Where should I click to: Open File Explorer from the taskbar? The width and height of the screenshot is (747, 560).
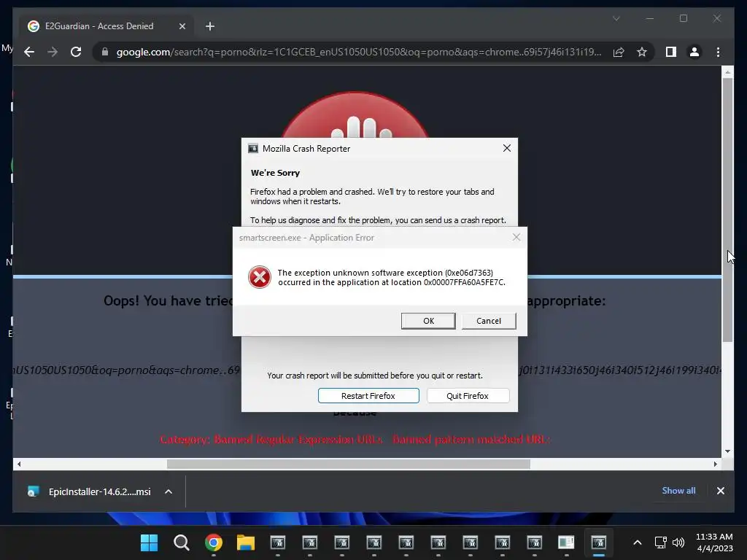[245, 542]
